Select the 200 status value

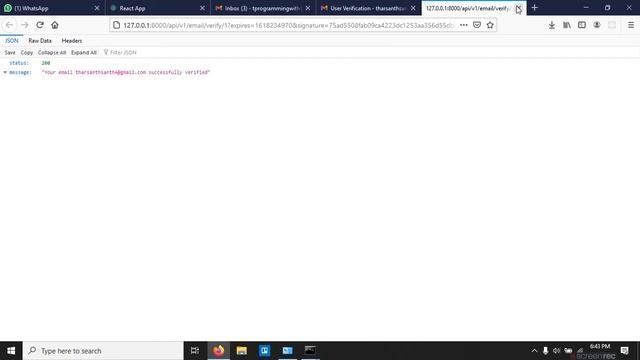click(x=46, y=63)
